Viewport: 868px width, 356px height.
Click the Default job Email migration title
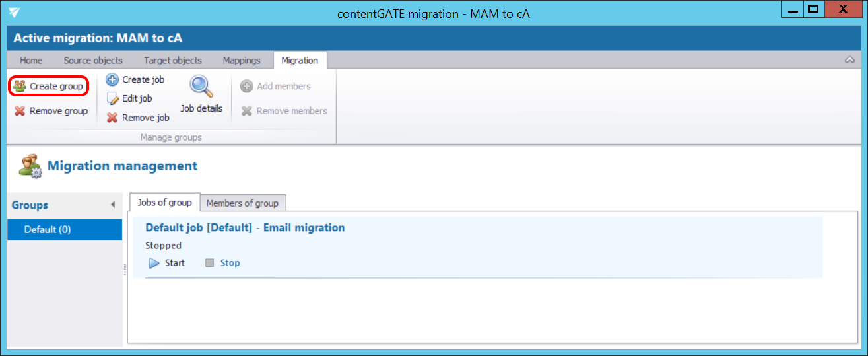pos(245,227)
